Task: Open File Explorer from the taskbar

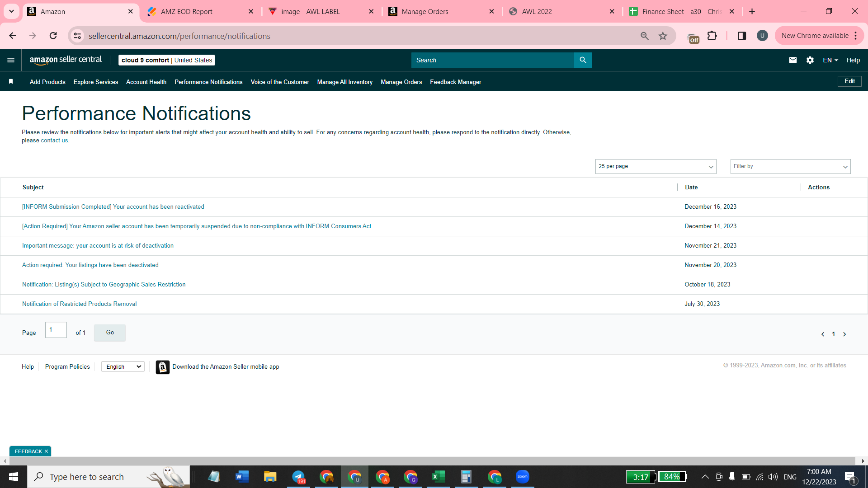Action: [x=270, y=477]
